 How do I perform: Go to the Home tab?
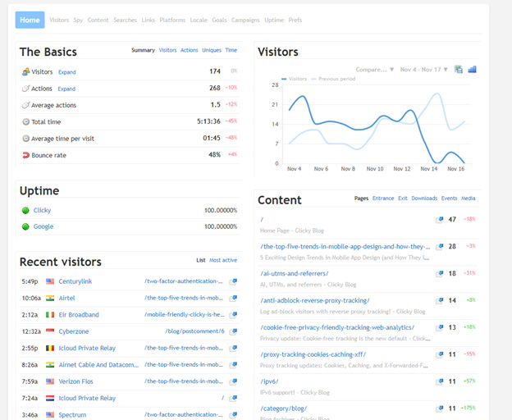pos(30,20)
